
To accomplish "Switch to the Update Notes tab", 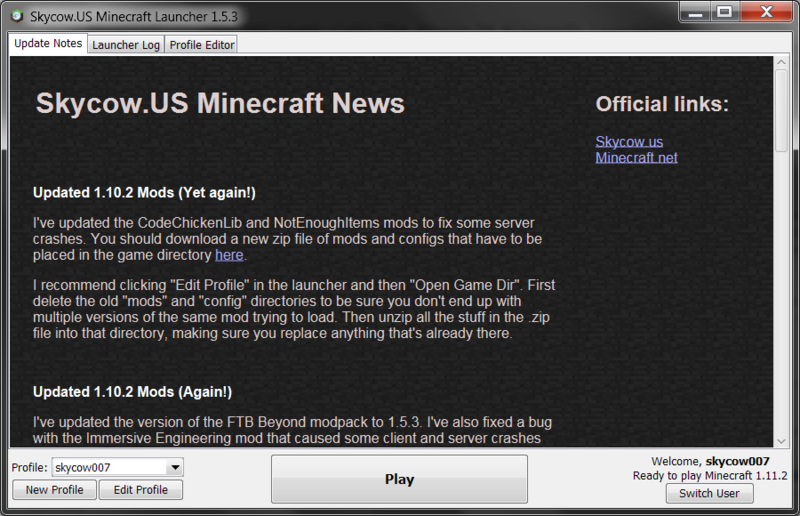I will 48,44.
